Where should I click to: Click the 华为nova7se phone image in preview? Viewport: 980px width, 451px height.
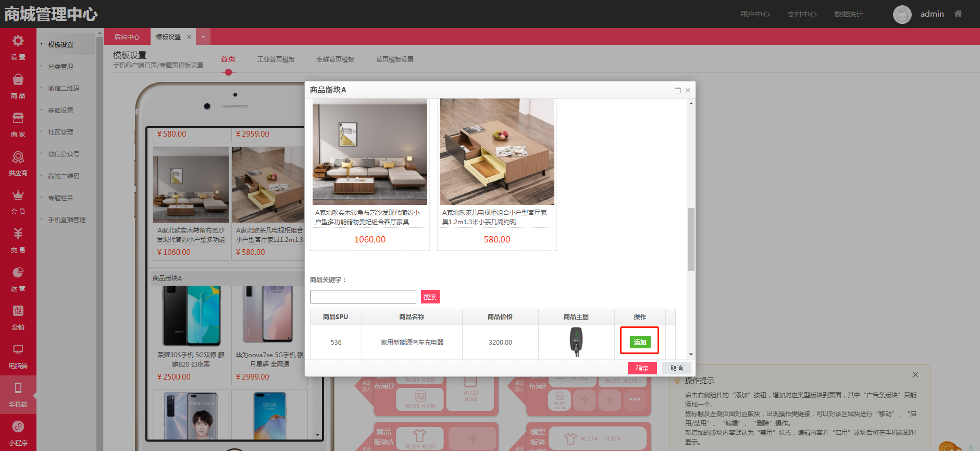(269, 316)
